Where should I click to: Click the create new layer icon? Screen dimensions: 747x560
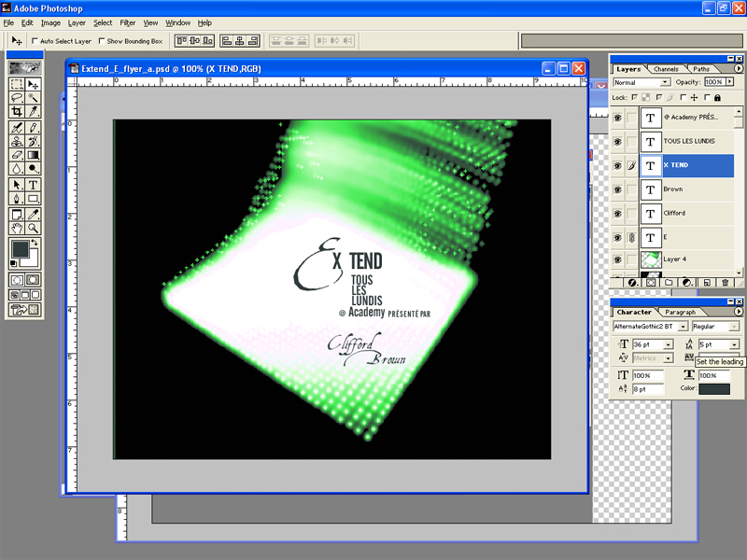707,283
